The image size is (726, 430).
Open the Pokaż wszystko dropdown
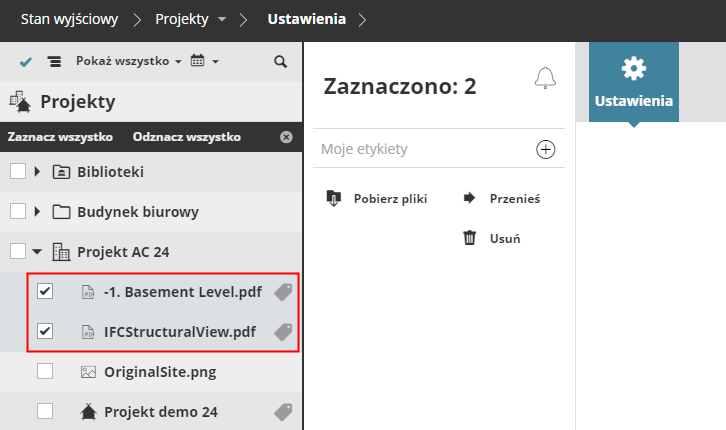[129, 61]
